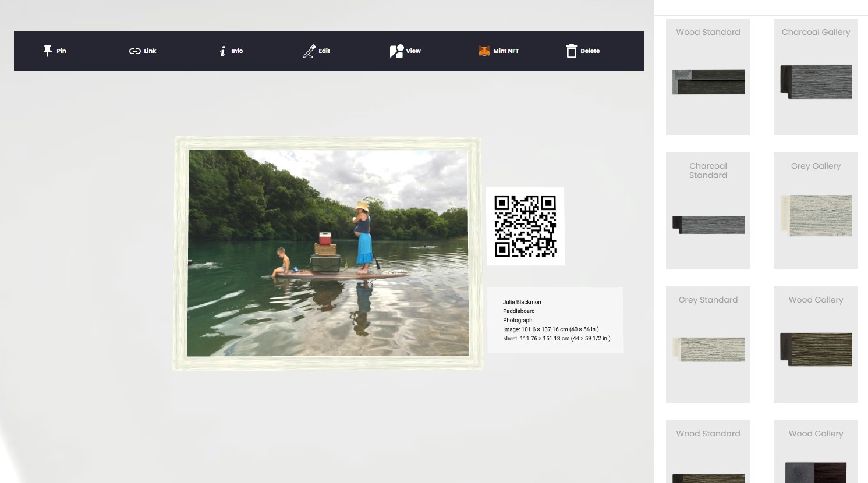Screen dimensions: 868x483
Task: Click the framed Paddleboard photograph
Action: [x=328, y=253]
